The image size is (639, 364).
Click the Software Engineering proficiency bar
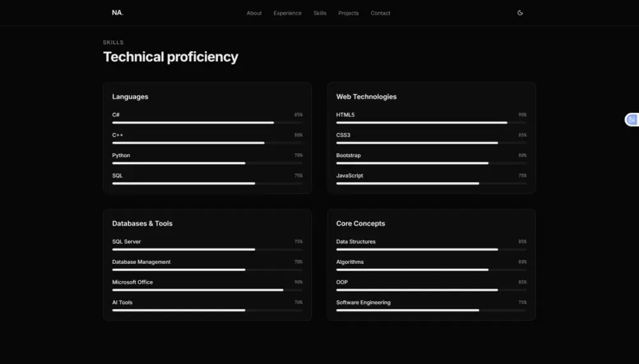[x=431, y=310]
